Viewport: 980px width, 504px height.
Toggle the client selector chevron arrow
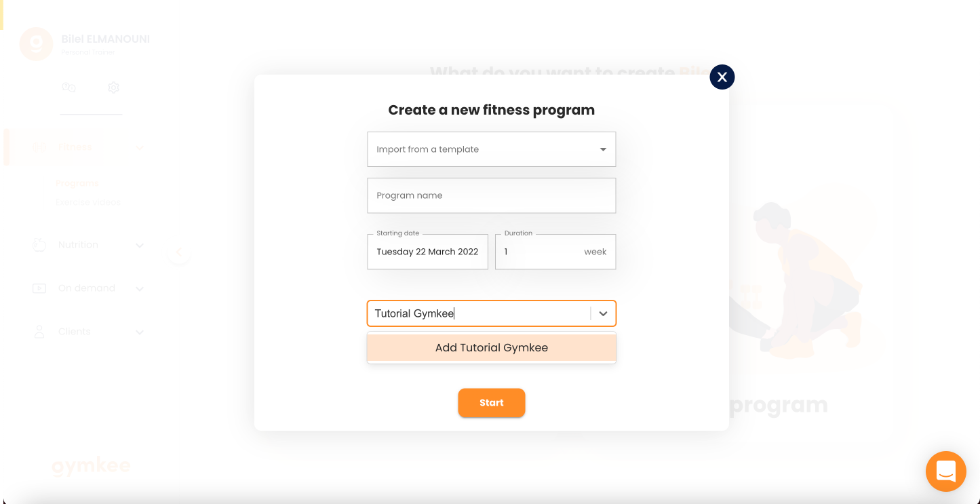click(603, 313)
